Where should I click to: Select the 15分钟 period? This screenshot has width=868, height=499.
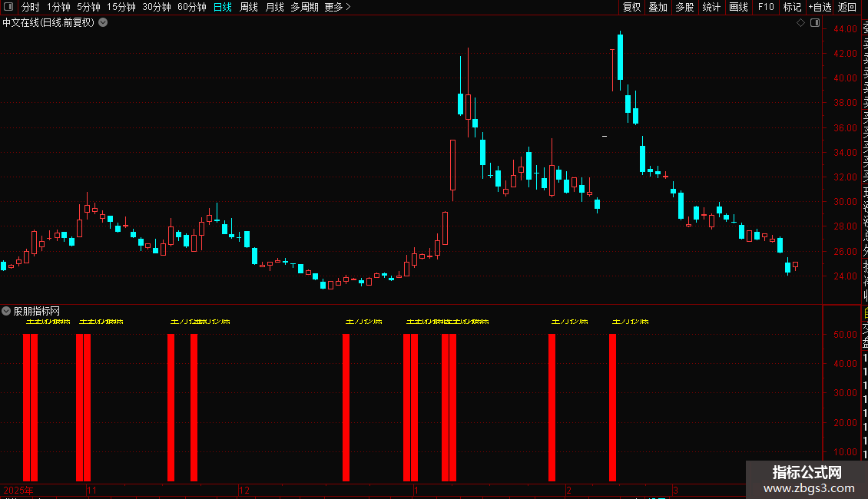121,7
